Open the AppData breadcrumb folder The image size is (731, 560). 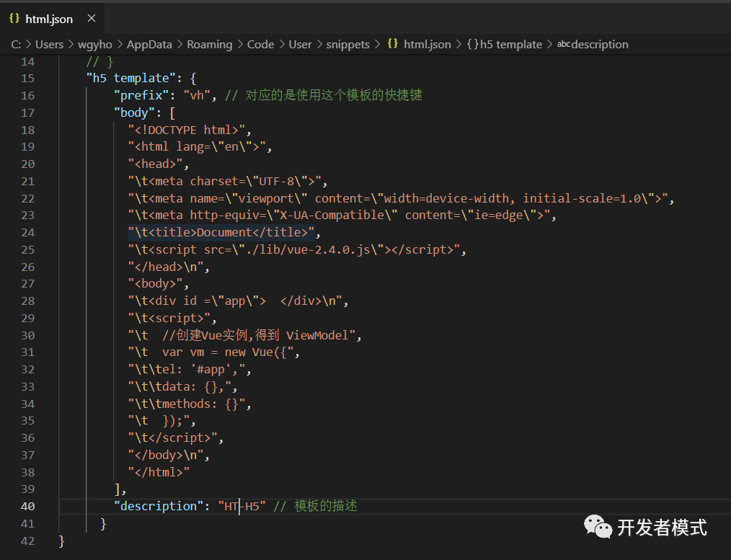click(x=149, y=44)
